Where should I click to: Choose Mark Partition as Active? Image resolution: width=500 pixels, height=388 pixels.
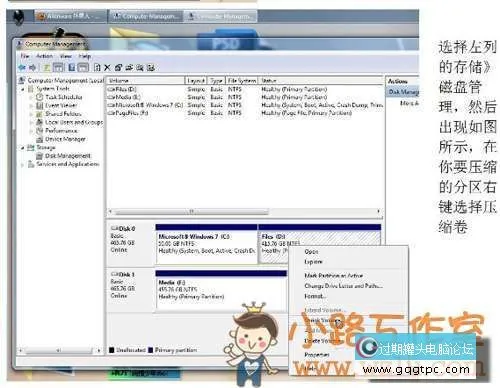click(x=333, y=276)
